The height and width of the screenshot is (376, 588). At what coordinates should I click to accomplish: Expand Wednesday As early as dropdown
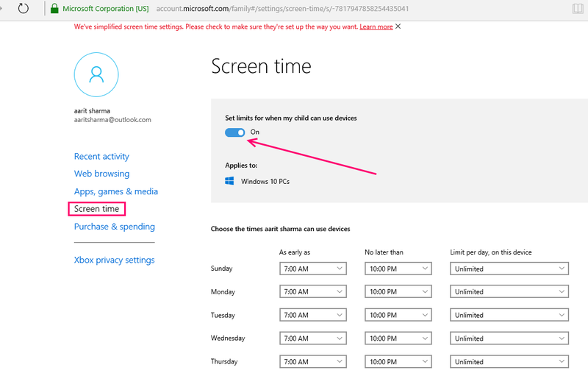click(x=313, y=338)
